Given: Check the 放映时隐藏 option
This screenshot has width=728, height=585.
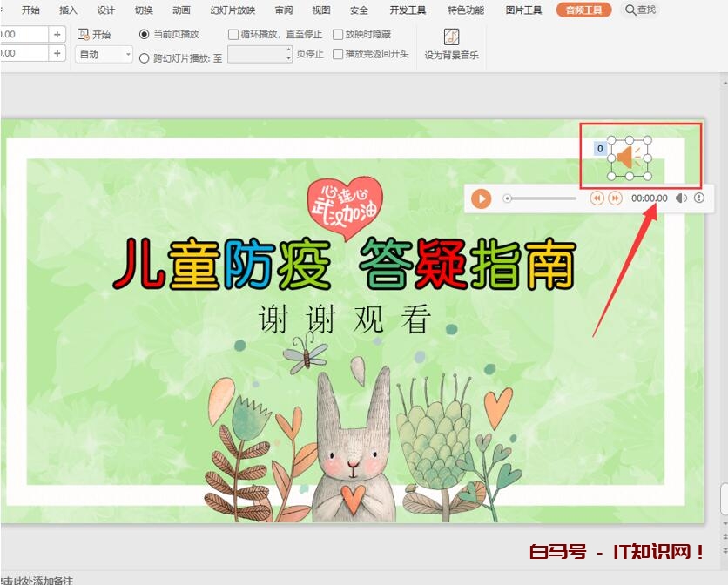Looking at the screenshot, I should tap(338, 35).
